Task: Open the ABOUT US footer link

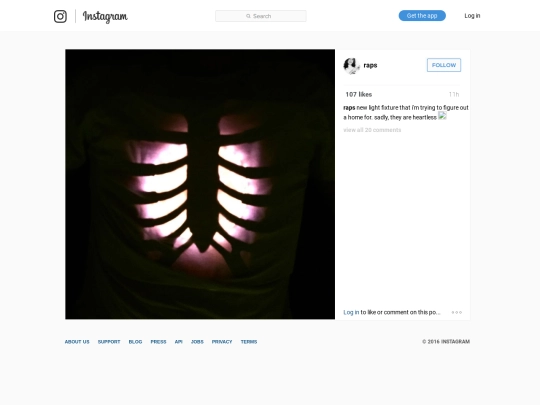Action: tap(77, 342)
